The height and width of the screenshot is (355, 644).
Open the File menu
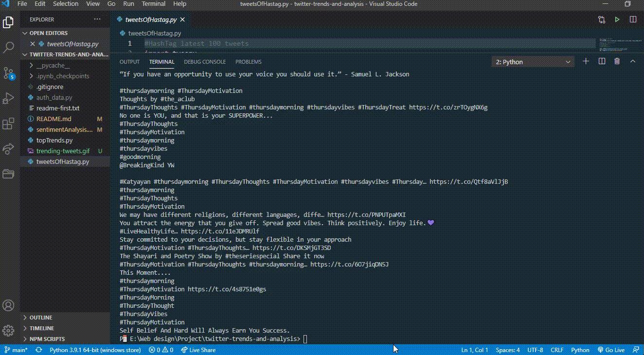[x=22, y=4]
